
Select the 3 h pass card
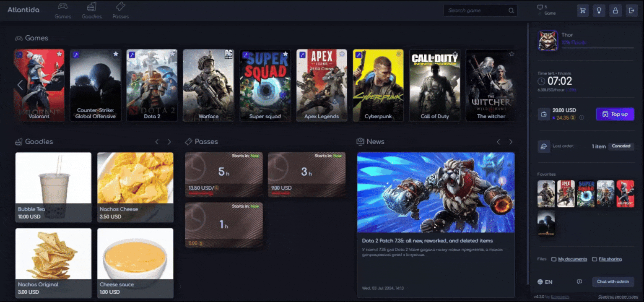(x=306, y=174)
